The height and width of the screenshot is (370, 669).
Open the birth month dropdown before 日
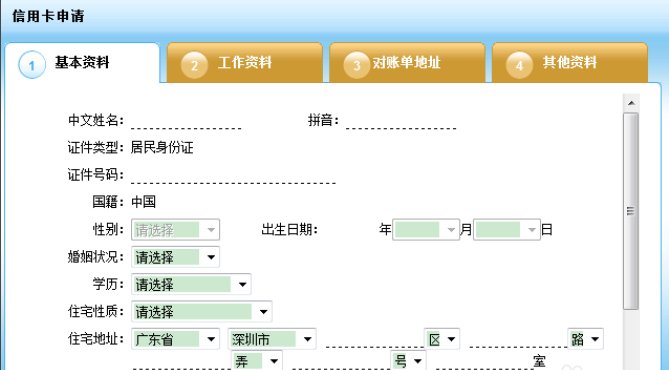507,230
